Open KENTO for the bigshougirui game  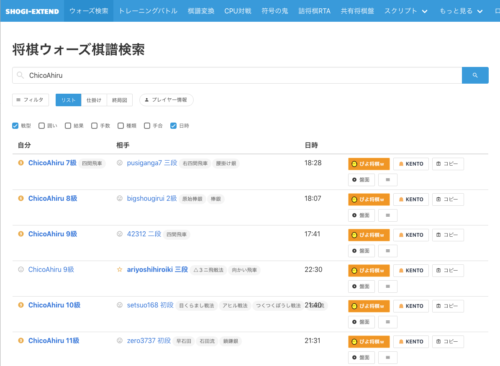point(411,199)
